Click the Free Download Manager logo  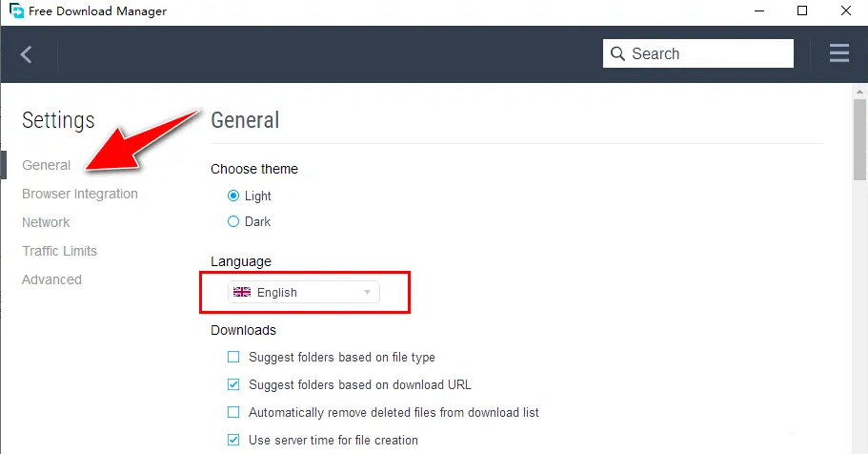[x=15, y=11]
